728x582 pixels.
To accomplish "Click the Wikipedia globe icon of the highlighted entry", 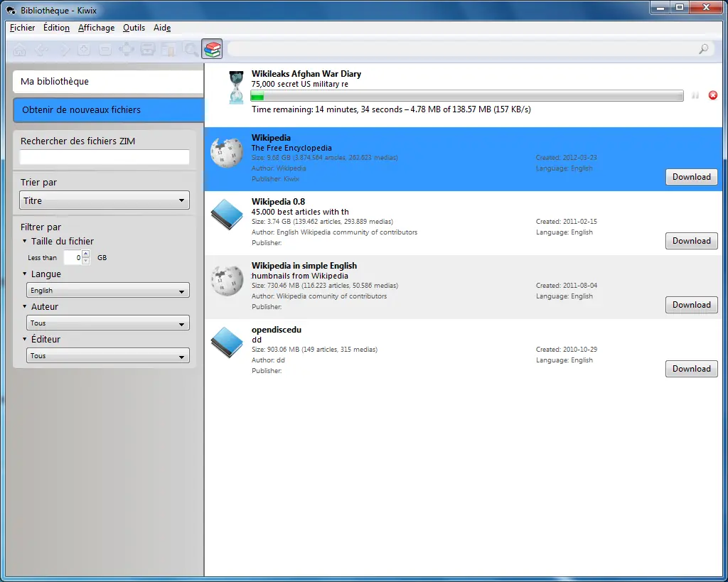I will 227,151.
